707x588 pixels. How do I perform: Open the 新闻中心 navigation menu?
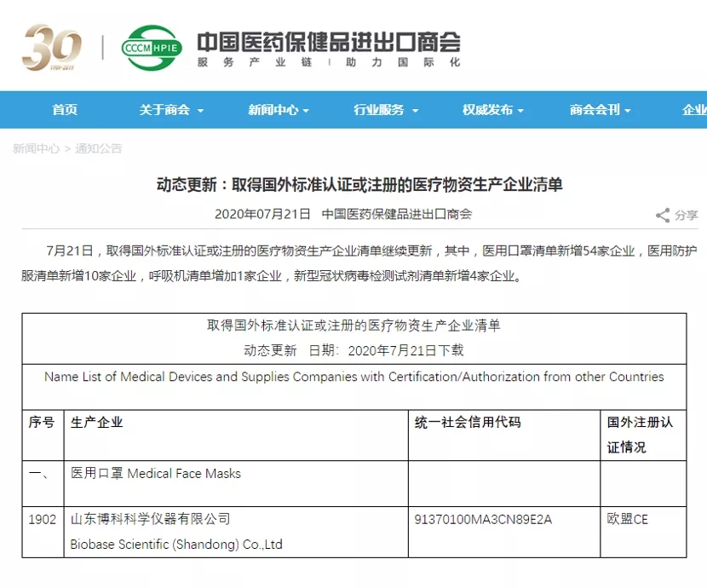click(x=273, y=109)
